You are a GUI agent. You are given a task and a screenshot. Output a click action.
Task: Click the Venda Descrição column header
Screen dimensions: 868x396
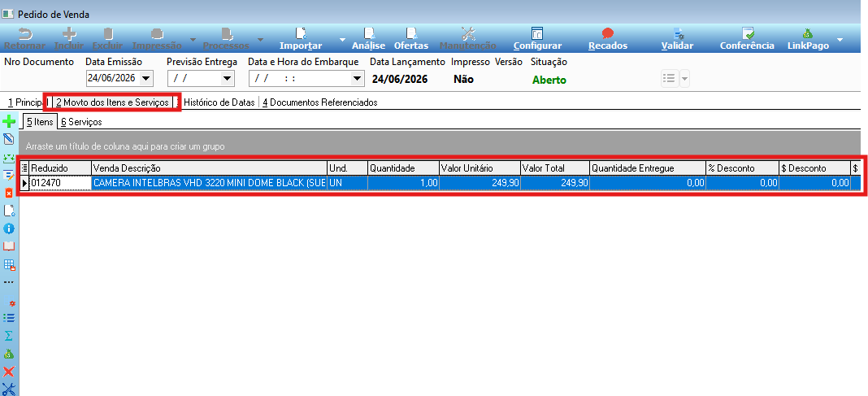point(209,168)
